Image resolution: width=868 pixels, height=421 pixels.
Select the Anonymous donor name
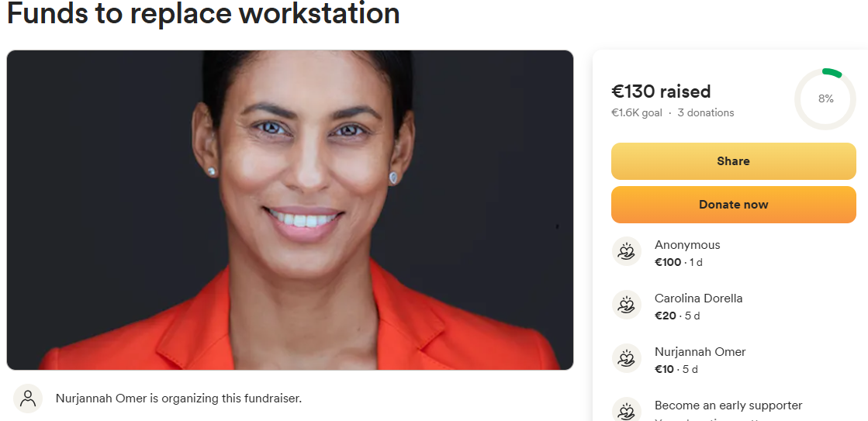click(687, 245)
